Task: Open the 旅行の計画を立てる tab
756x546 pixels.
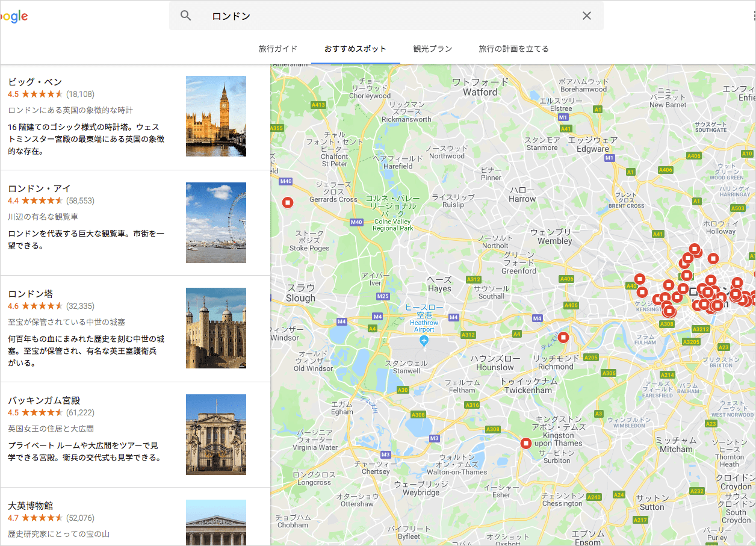Action: [x=514, y=49]
